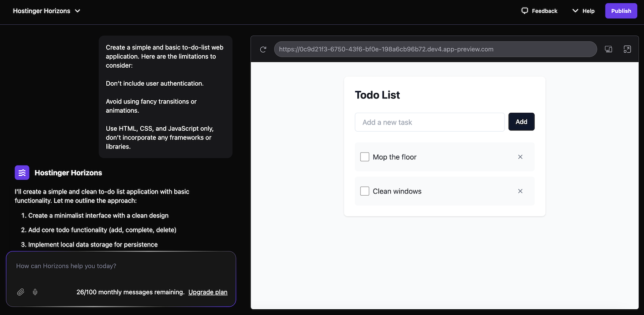Image resolution: width=644 pixels, height=315 pixels.
Task: Click the paperclip attach file icon
Action: click(x=21, y=292)
